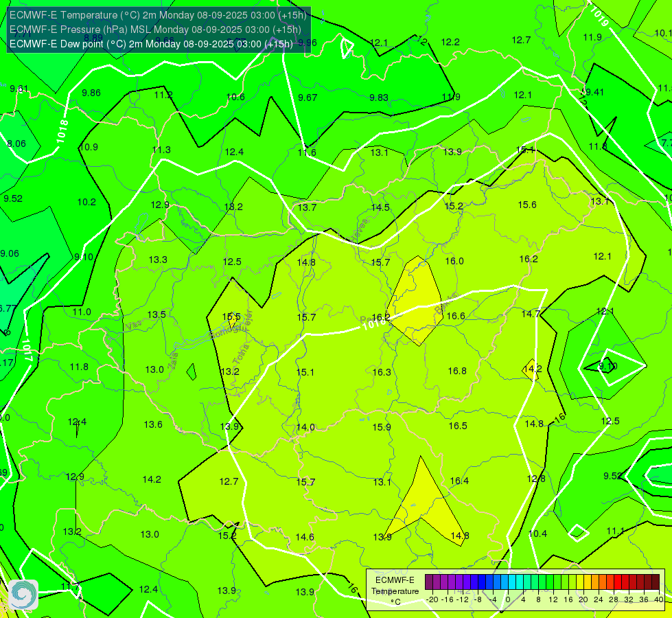
Task: Click the 1018 pressure isobar label
Action: 62,132
